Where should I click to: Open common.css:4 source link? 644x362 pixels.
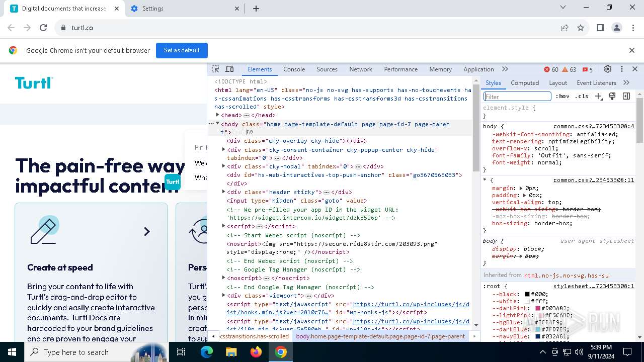(x=594, y=127)
